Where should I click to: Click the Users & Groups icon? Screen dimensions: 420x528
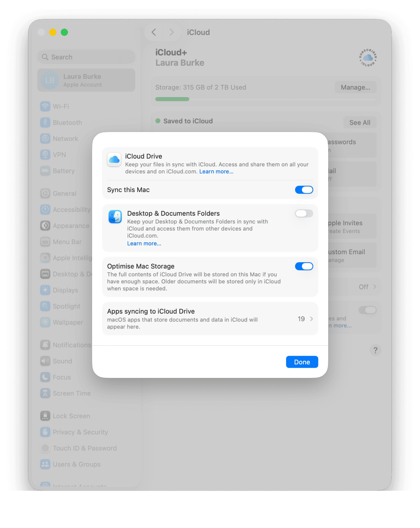pyautogui.click(x=45, y=464)
